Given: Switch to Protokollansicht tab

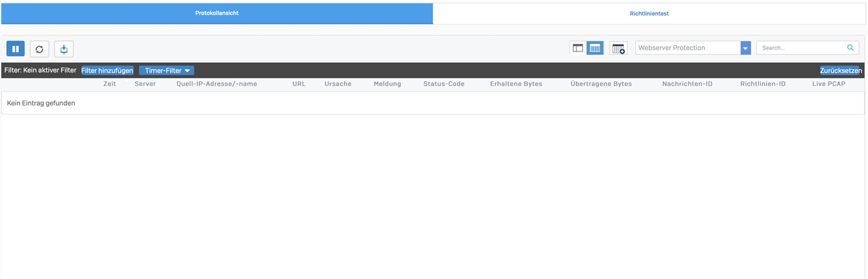Looking at the screenshot, I should [x=217, y=13].
